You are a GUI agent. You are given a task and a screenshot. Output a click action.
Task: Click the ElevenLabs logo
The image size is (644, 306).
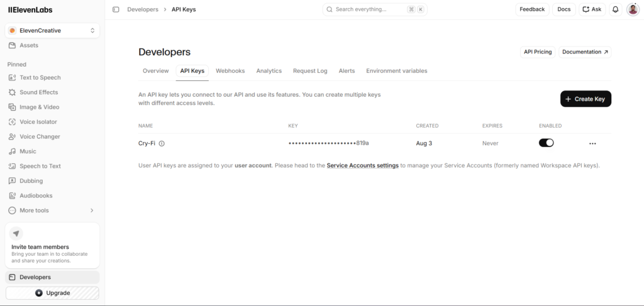[x=30, y=10]
